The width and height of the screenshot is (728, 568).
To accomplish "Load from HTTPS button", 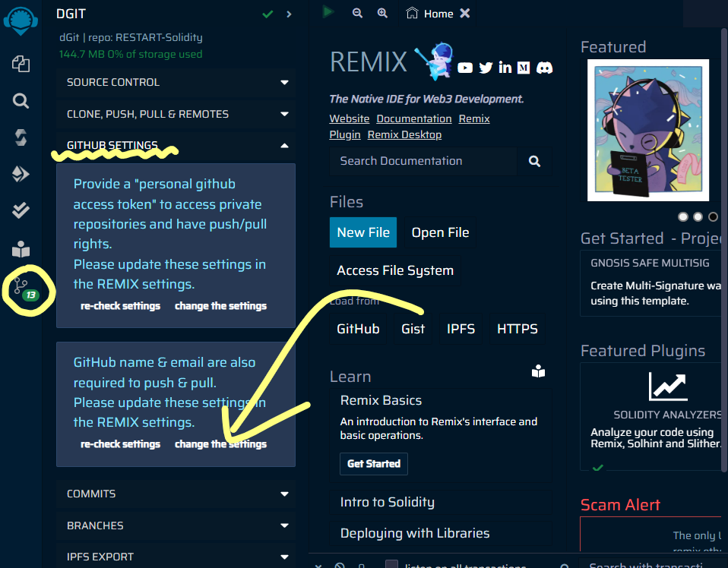I will click(x=518, y=329).
